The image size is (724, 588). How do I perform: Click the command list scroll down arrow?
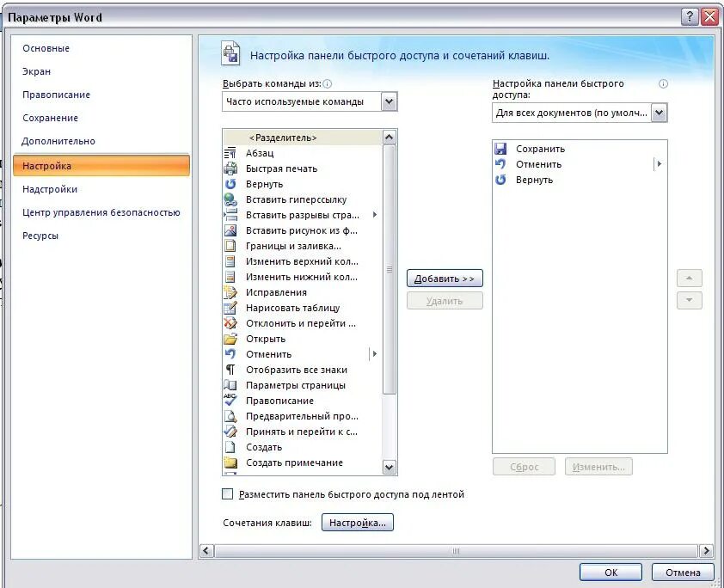(x=390, y=467)
